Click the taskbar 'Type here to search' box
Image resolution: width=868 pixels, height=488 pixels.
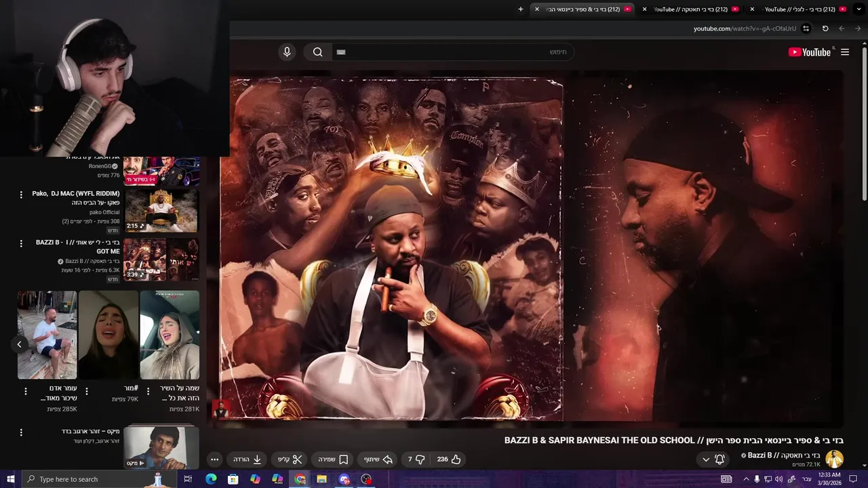99,479
